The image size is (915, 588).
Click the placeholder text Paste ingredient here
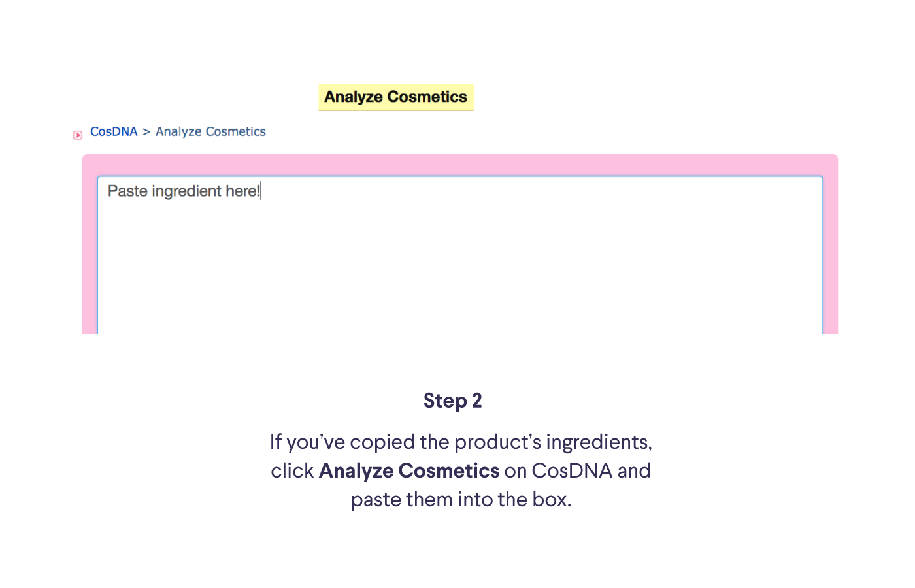[x=184, y=191]
